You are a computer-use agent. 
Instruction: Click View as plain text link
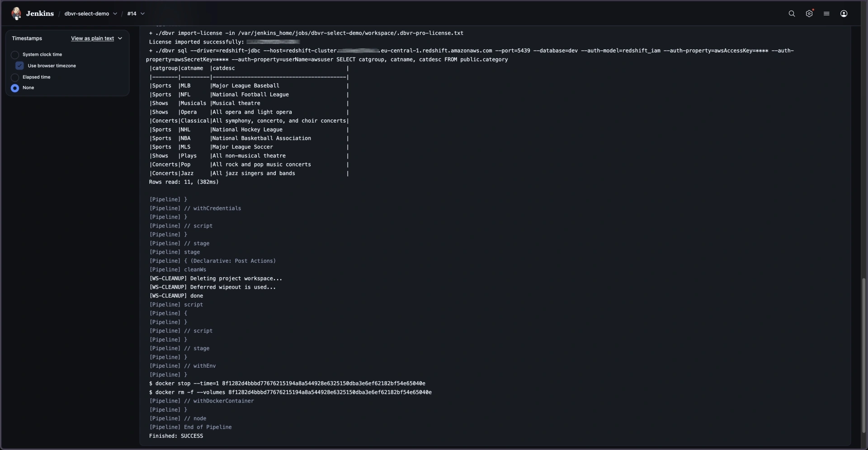[92, 38]
